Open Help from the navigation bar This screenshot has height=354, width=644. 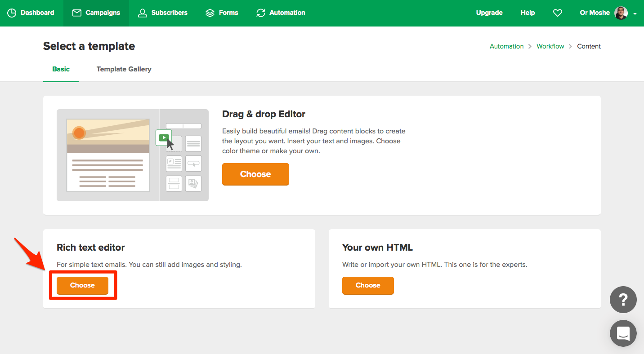(x=528, y=13)
